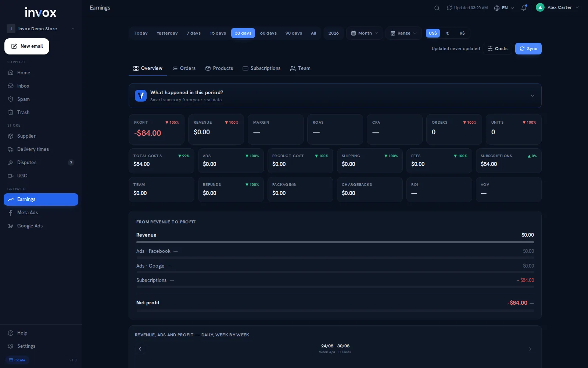Open the Subscriptions tab
588x368 pixels.
262,68
